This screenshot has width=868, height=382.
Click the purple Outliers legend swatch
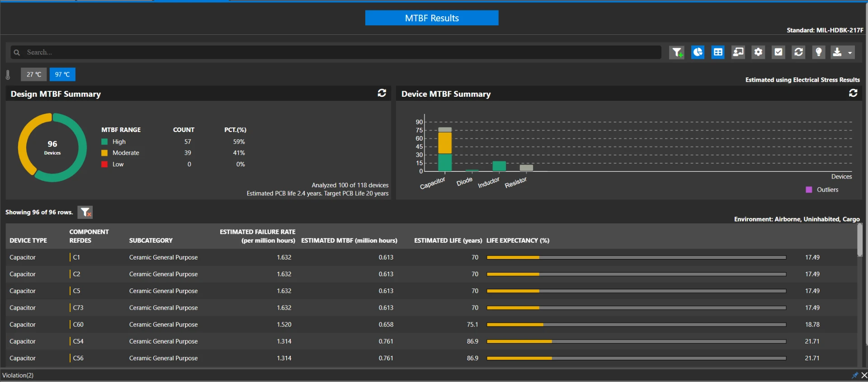(809, 190)
